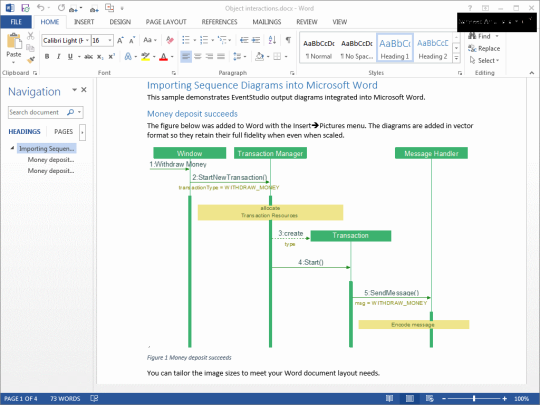The width and height of the screenshot is (540, 405).
Task: Click the Copy icon in Clipboard group
Action: click(30, 48)
